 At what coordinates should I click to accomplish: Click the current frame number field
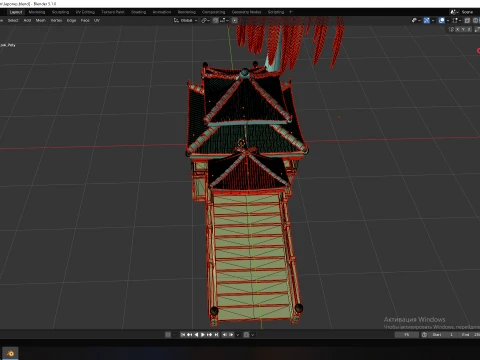coord(407,334)
